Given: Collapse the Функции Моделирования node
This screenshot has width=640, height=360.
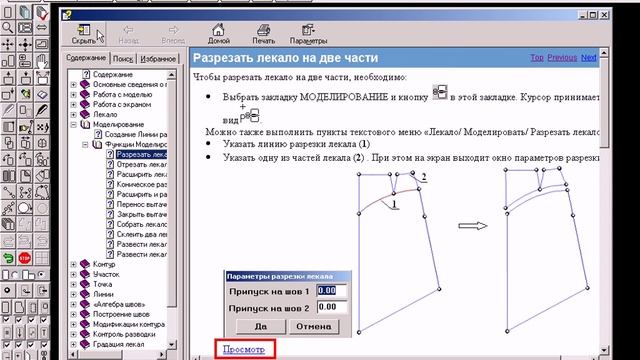Looking at the screenshot, I should tap(85, 144).
